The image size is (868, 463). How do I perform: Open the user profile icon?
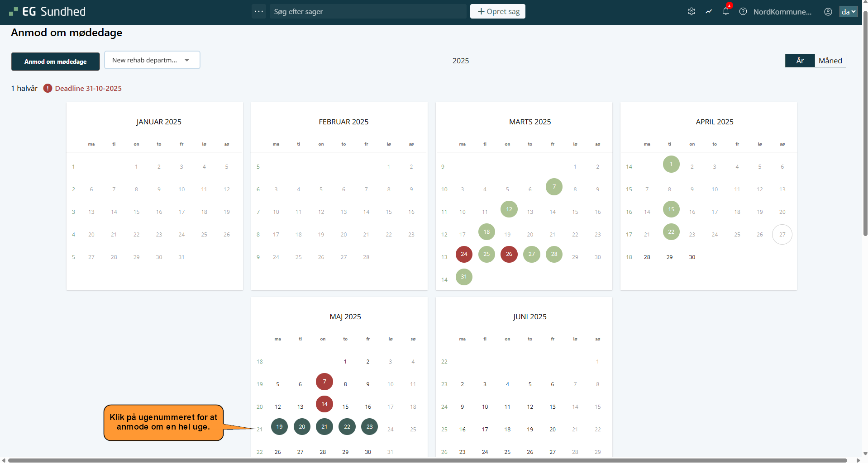(x=828, y=12)
